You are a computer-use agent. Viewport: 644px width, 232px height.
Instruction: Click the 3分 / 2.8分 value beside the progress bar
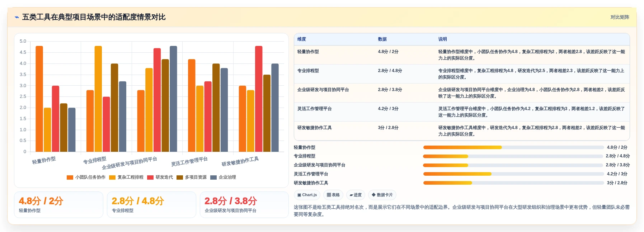[617, 183]
